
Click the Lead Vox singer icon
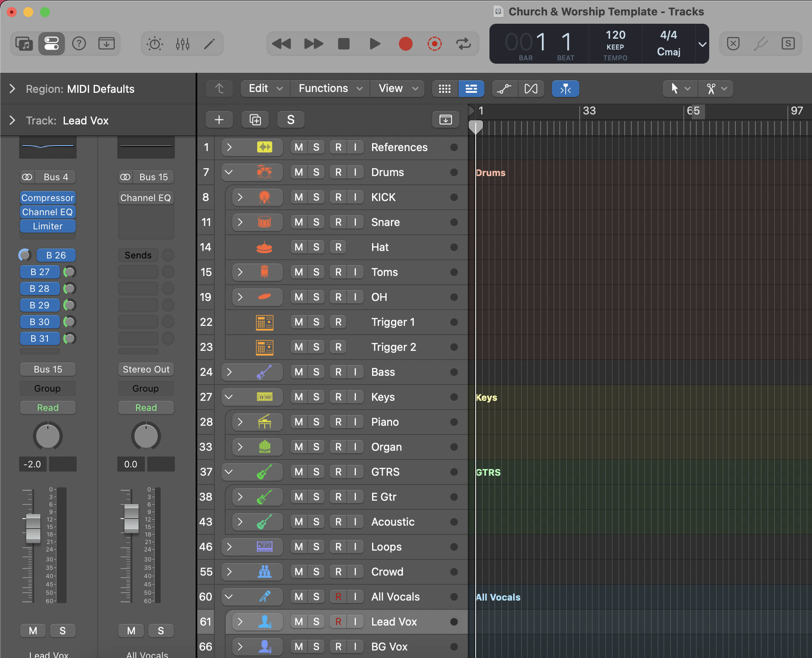pos(264,621)
